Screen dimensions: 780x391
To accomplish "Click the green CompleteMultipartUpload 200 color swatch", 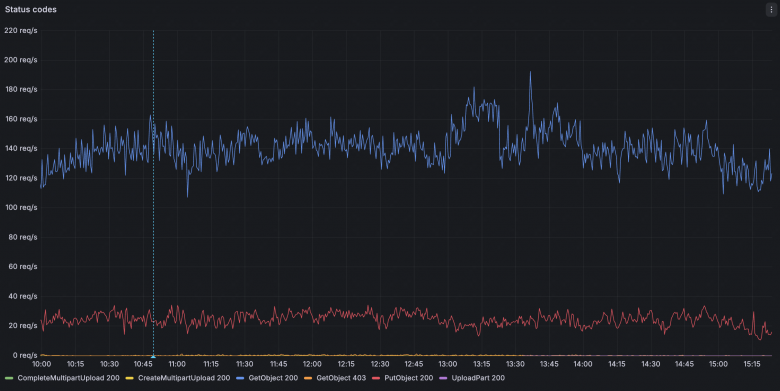I will (x=9, y=379).
